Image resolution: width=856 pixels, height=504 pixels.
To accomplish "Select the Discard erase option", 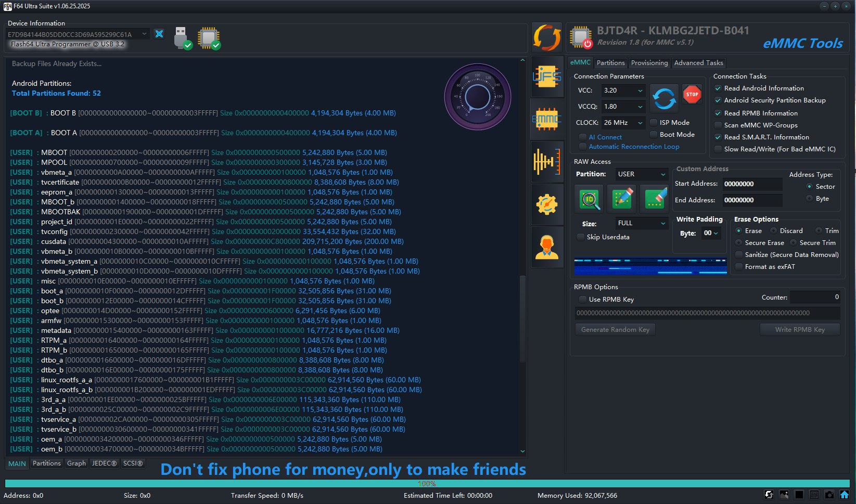I will click(x=773, y=231).
